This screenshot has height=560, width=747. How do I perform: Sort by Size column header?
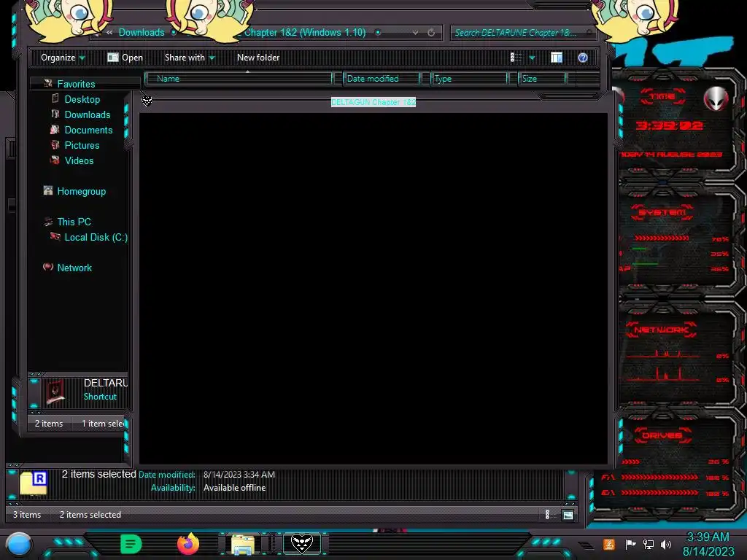542,79
